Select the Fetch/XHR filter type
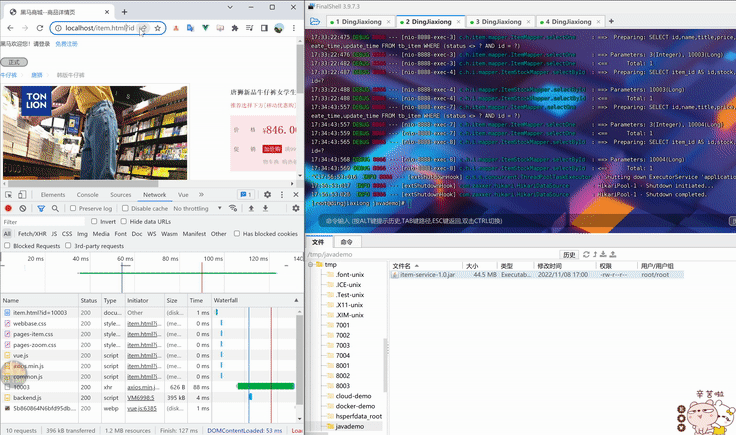Screen dimensions: 736x435 34,233
